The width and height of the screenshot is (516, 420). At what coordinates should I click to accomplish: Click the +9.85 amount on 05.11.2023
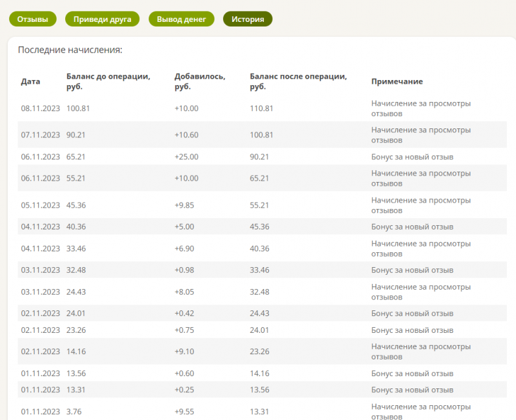click(184, 205)
